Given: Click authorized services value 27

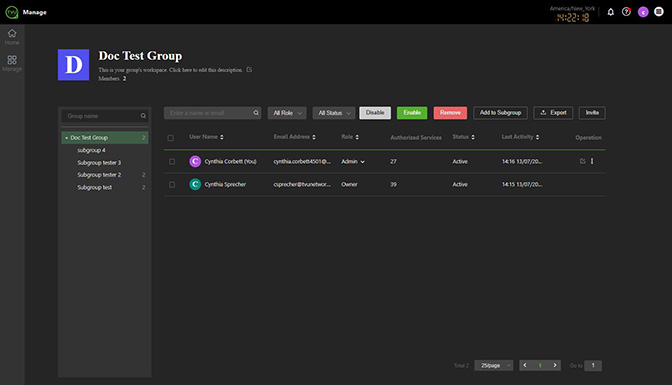Looking at the screenshot, I should 393,162.
